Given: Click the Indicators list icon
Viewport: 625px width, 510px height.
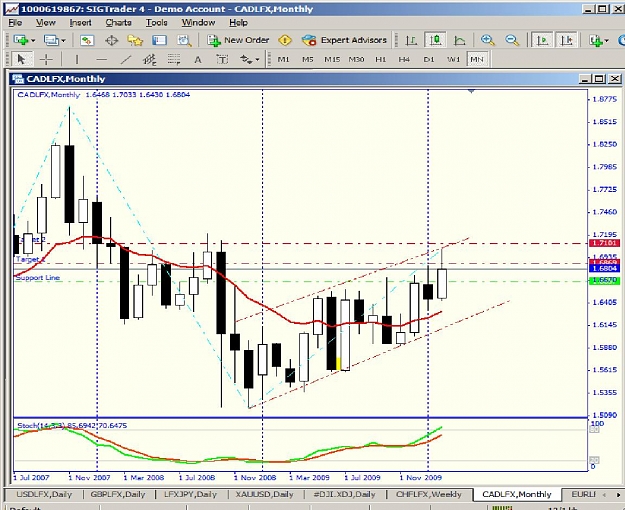Looking at the screenshot, I should click(x=596, y=40).
